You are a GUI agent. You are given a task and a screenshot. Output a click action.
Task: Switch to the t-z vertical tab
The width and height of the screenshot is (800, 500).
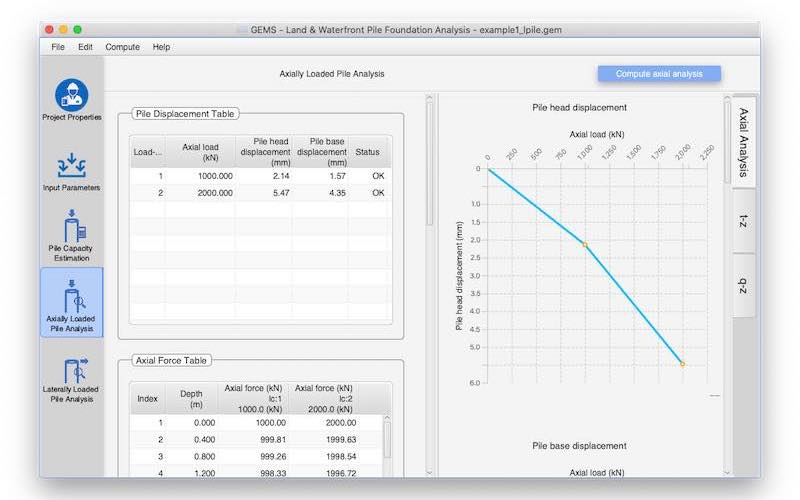coord(744,221)
